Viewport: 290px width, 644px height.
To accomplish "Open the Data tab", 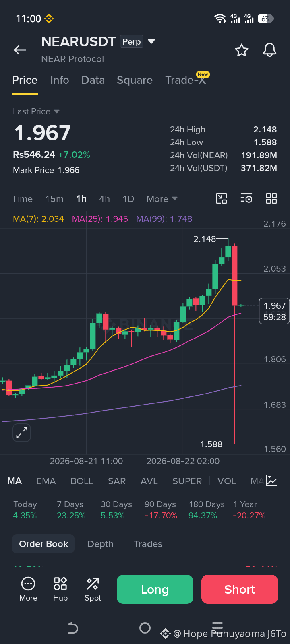I will click(x=93, y=80).
